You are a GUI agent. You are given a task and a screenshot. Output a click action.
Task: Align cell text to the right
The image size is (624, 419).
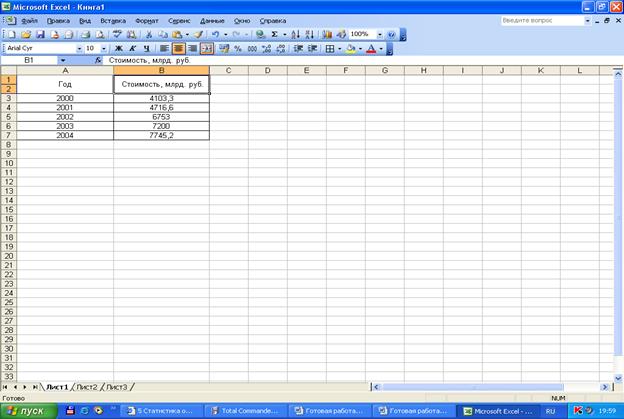tap(192, 49)
